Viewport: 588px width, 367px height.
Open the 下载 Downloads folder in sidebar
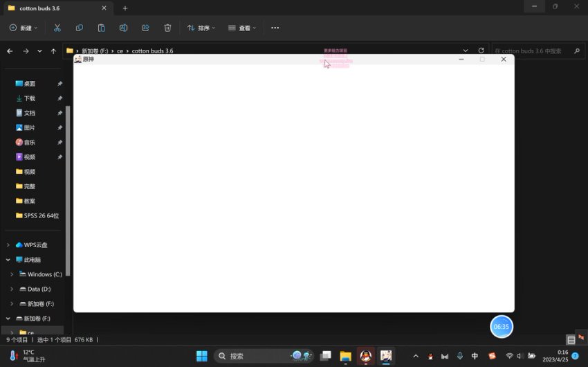(29, 98)
